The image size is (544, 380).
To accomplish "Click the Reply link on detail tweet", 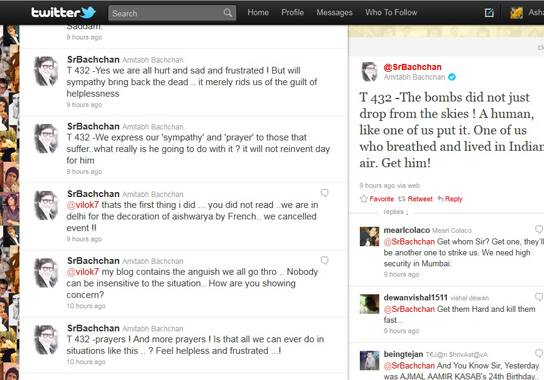I will coord(454,199).
